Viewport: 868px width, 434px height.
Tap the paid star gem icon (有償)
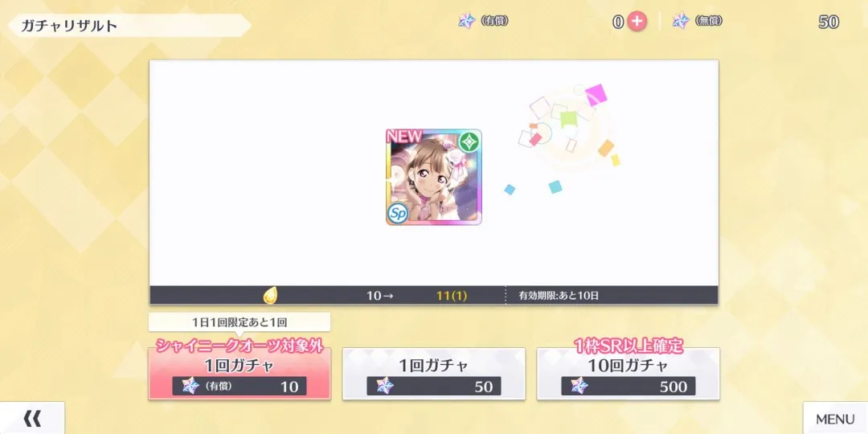click(x=467, y=21)
